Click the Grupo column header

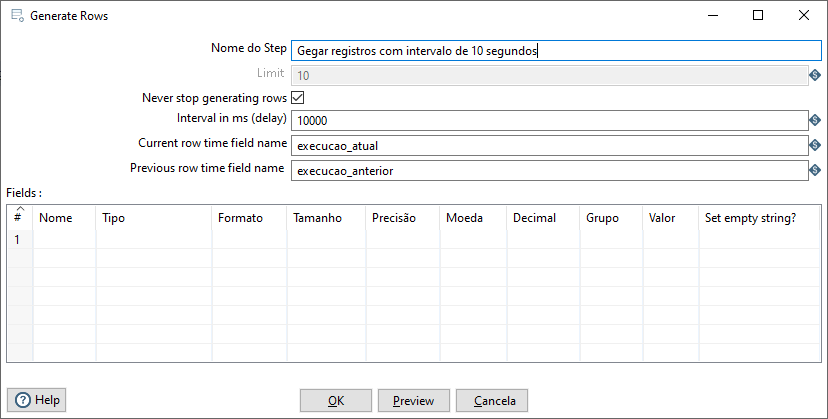tap(611, 217)
